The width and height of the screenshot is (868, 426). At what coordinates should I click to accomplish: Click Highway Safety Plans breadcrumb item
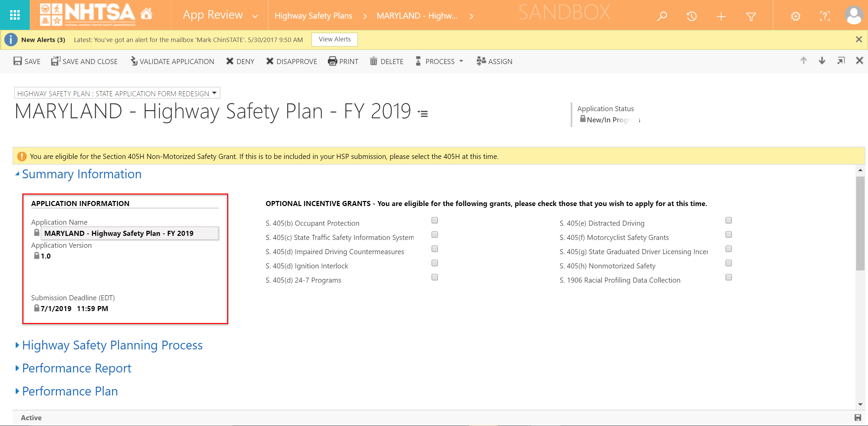click(x=313, y=16)
